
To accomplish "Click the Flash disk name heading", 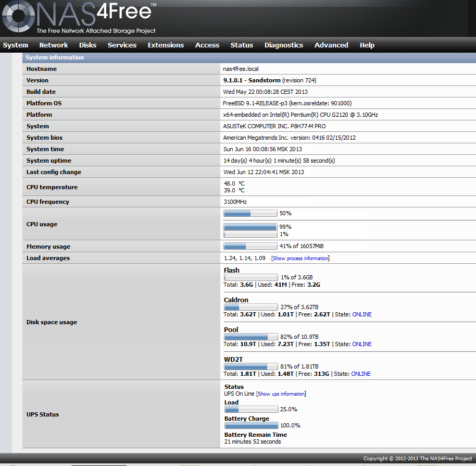I will pyautogui.click(x=232, y=270).
